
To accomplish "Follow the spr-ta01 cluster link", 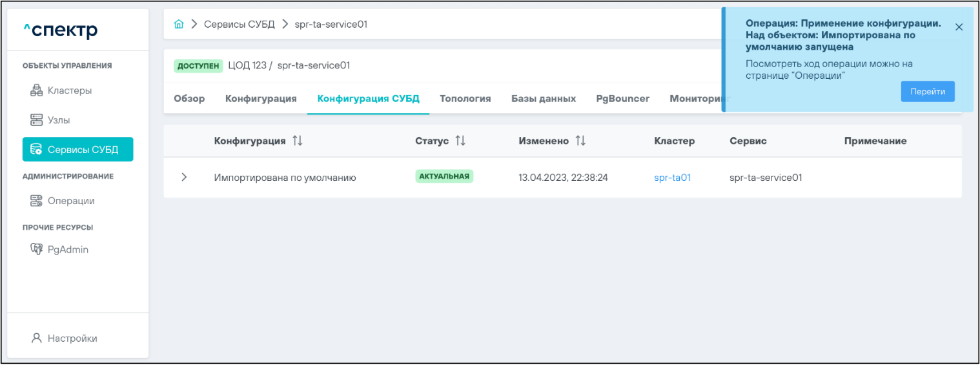I will 672,177.
